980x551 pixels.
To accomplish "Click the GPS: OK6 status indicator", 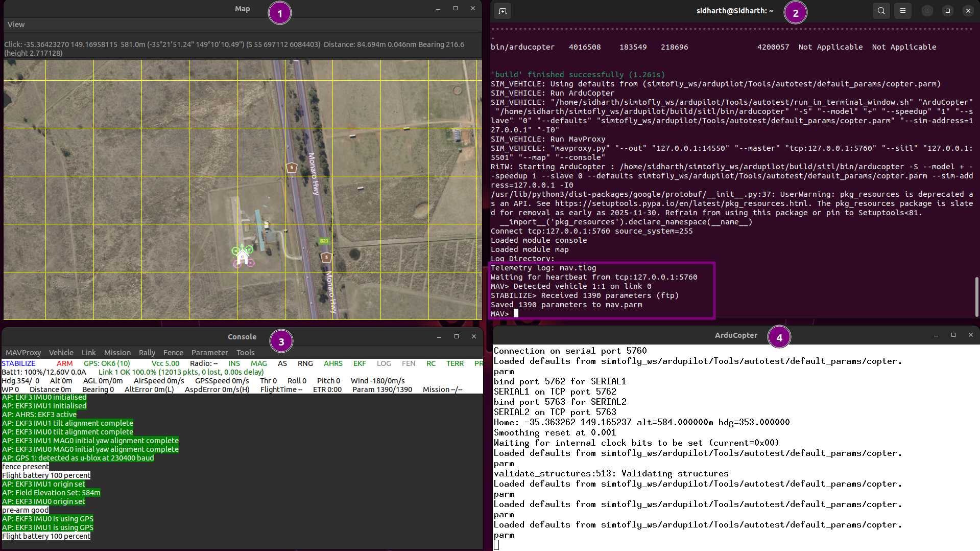I will pos(106,363).
